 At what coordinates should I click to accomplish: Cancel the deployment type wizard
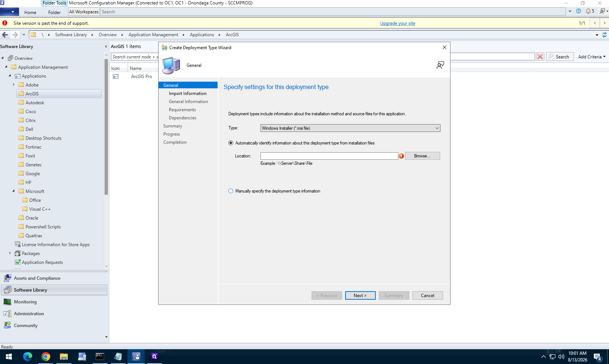click(x=428, y=296)
